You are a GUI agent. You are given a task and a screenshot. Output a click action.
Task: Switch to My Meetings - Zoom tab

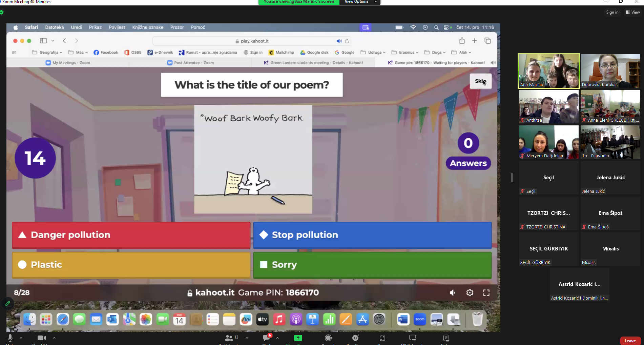pyautogui.click(x=68, y=63)
